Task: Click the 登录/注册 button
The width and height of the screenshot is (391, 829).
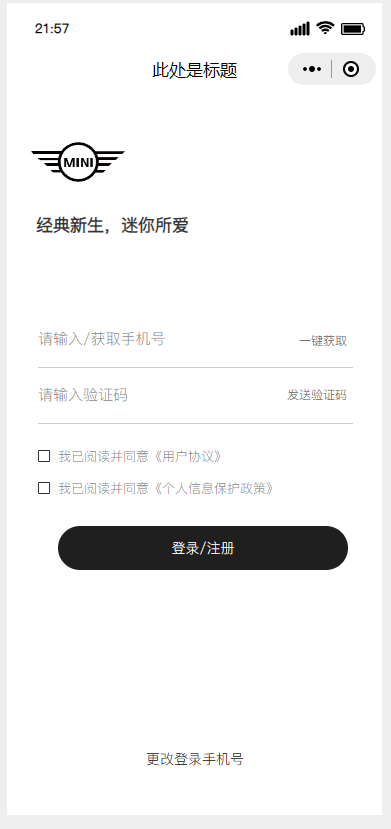Action: [203, 548]
